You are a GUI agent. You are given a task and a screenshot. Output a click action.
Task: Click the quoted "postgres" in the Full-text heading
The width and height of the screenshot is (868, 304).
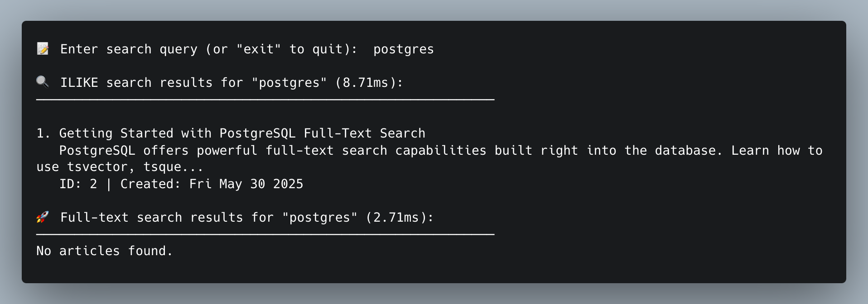tap(320, 218)
